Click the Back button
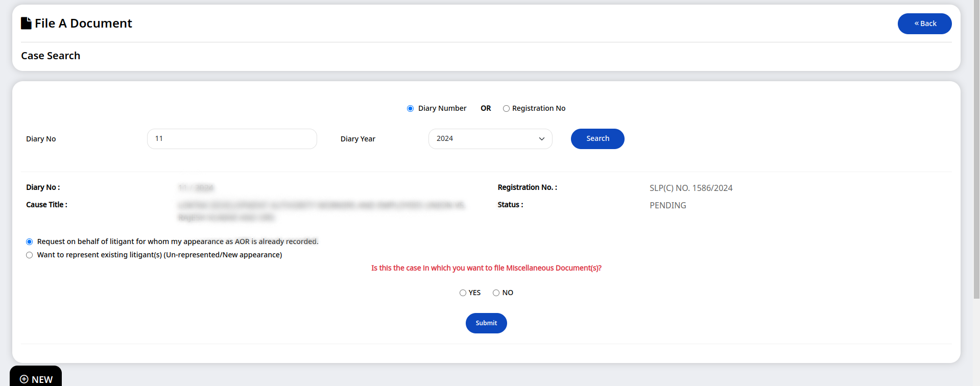This screenshot has width=980, height=386. click(x=924, y=23)
